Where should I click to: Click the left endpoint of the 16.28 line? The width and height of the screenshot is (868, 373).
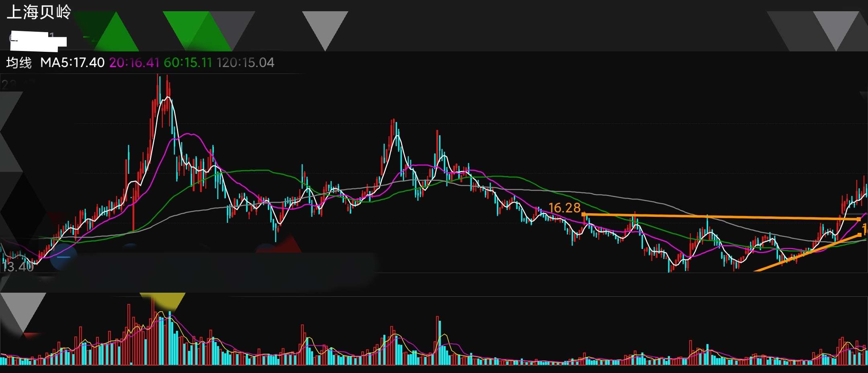pos(583,214)
